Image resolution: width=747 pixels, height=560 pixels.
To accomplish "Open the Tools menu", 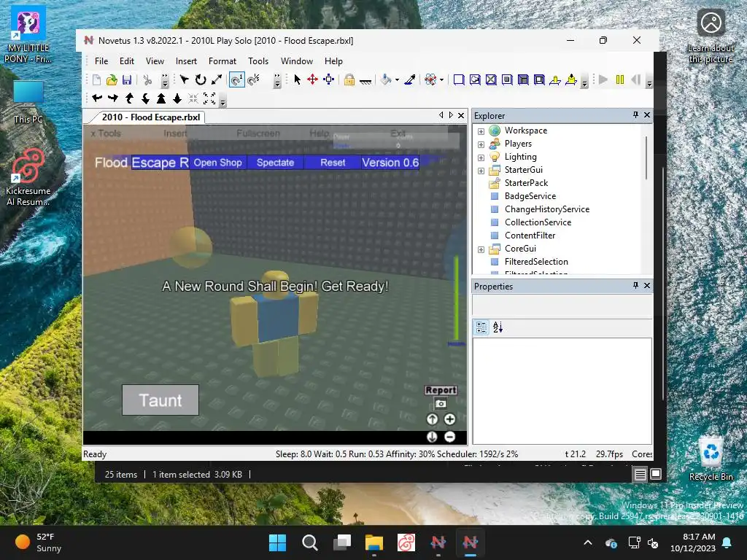I will tap(258, 61).
